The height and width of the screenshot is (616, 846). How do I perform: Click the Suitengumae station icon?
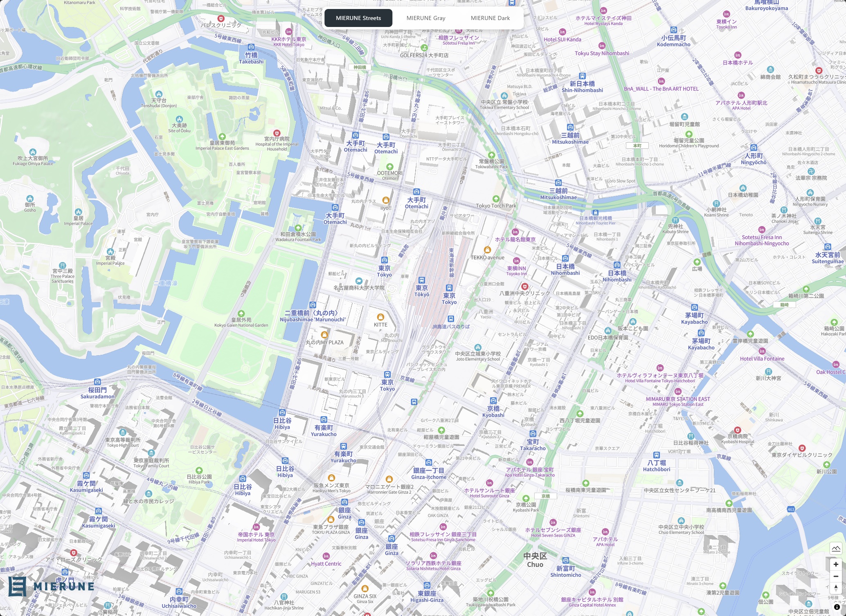coord(828,247)
